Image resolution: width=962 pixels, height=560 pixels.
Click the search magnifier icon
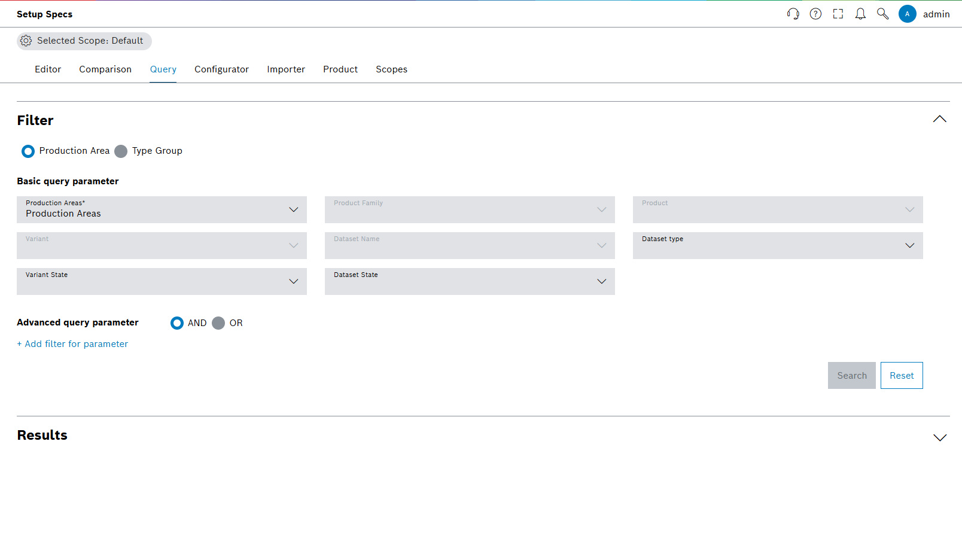(x=882, y=13)
